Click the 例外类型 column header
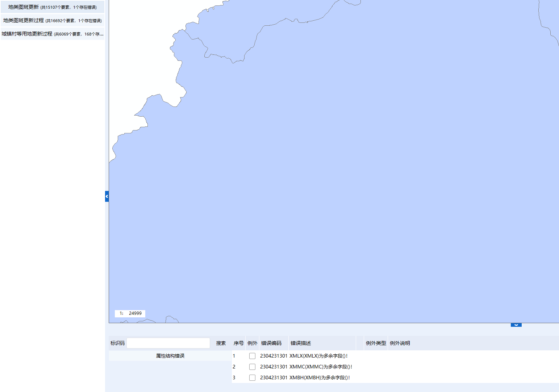Screen dimensions: 559x392 click(376, 343)
